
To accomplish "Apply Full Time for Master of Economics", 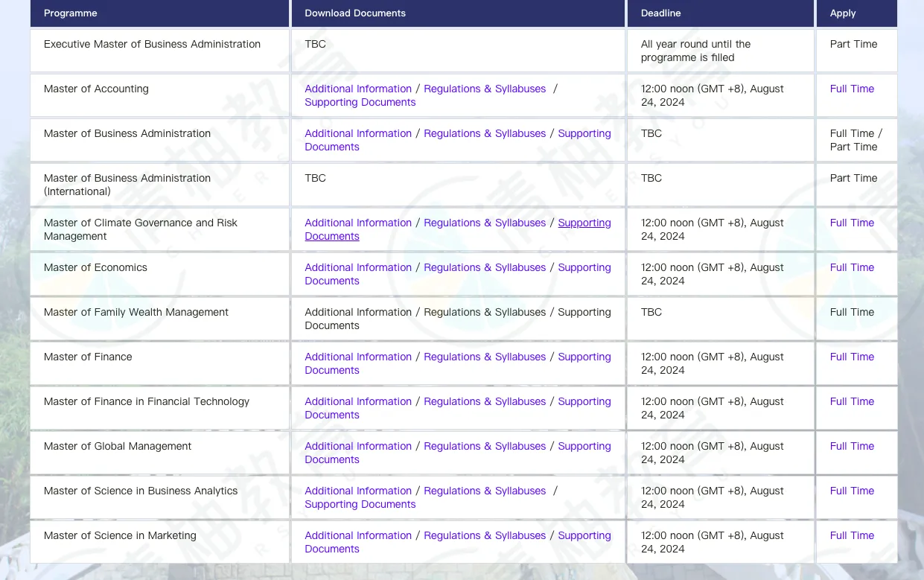I will pyautogui.click(x=852, y=267).
